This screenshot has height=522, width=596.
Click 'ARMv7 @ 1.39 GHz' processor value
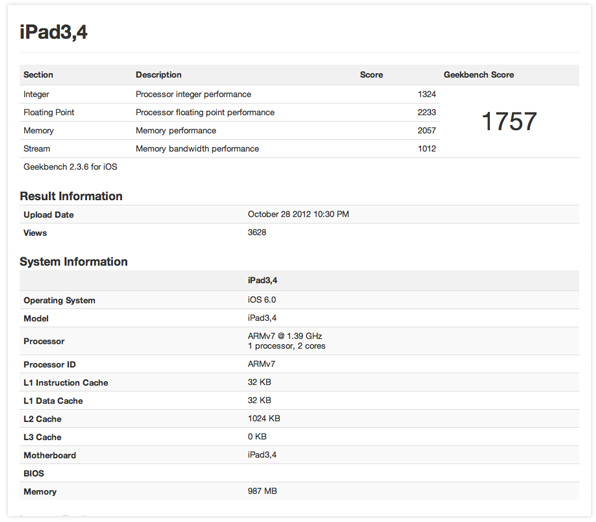(285, 336)
